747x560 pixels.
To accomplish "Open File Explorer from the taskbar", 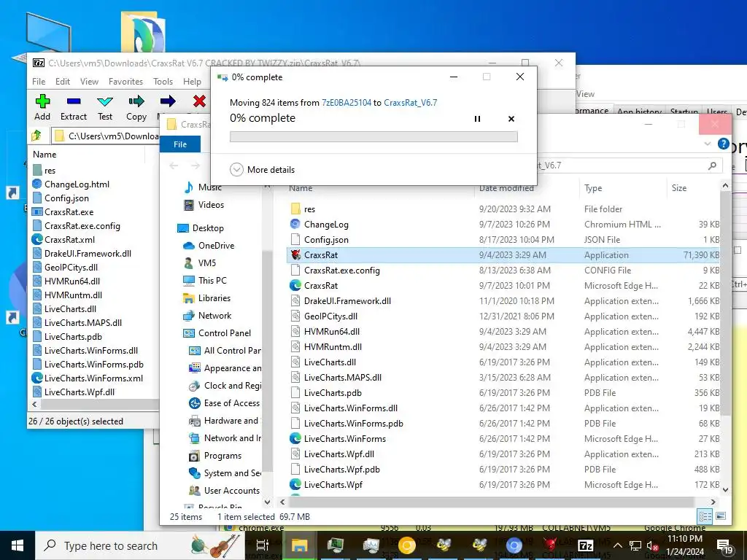I will (x=300, y=545).
